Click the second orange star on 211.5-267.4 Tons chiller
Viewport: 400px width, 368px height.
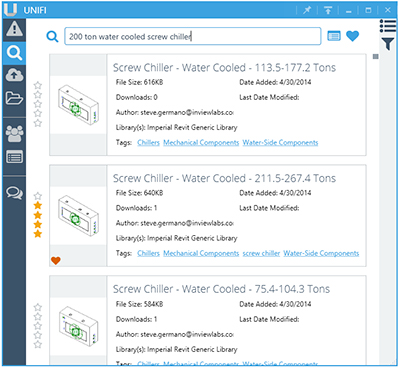click(x=38, y=215)
